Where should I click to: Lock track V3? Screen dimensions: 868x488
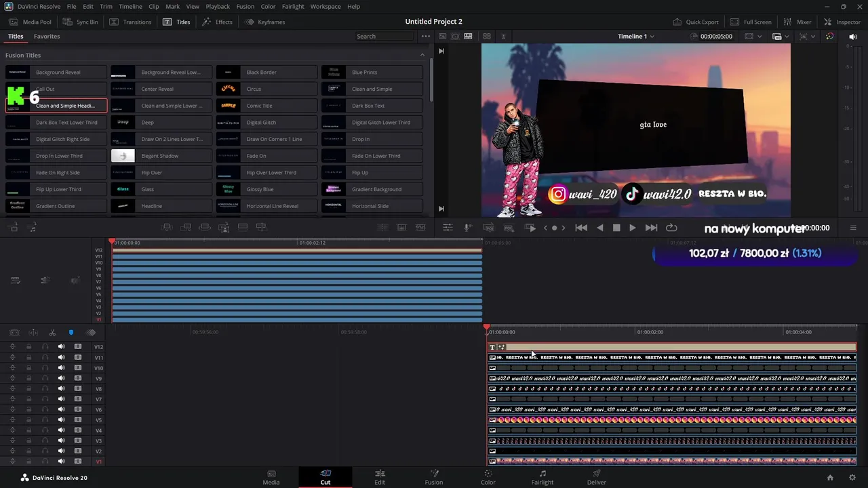tap(28, 441)
